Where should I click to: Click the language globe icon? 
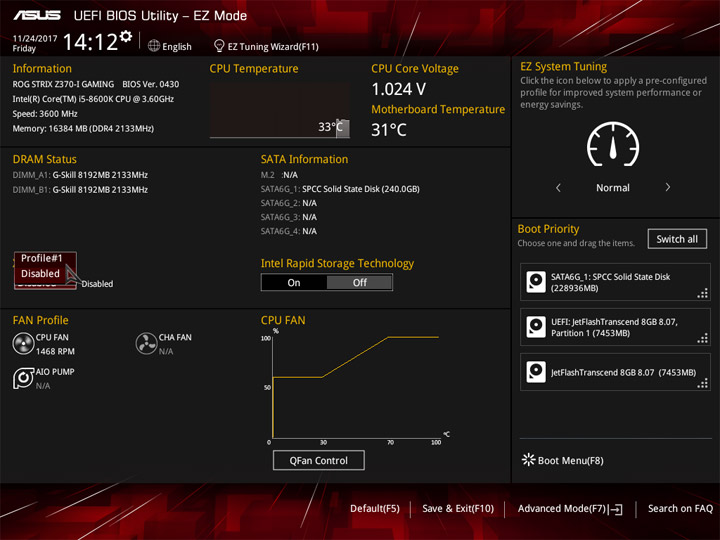click(154, 46)
